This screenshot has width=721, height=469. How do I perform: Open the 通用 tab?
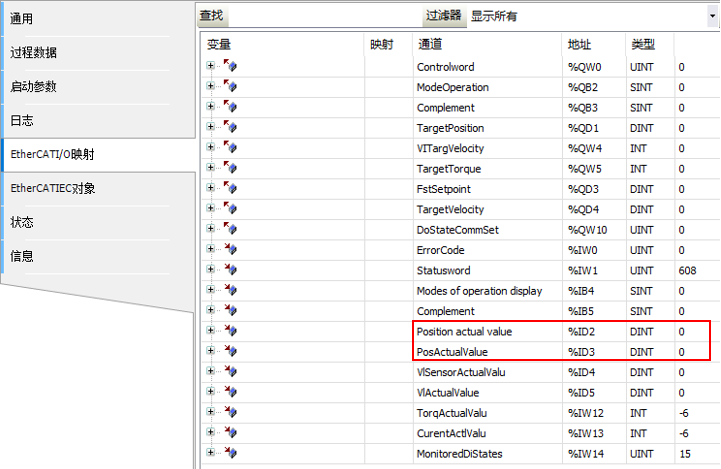pyautogui.click(x=99, y=19)
